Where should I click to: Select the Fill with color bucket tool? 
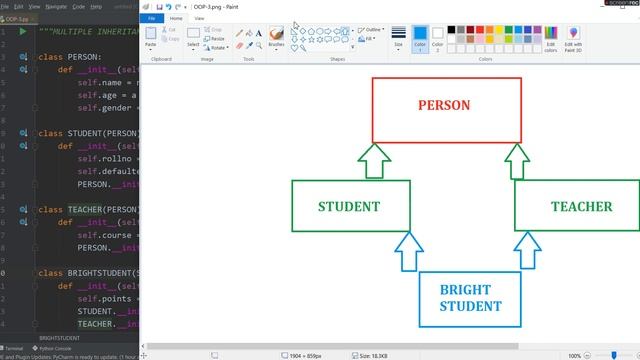249,33
